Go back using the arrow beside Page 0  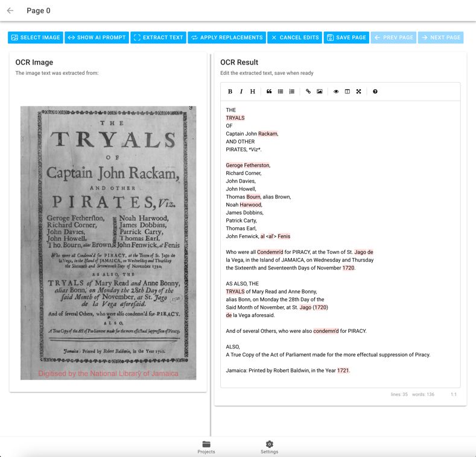point(10,11)
